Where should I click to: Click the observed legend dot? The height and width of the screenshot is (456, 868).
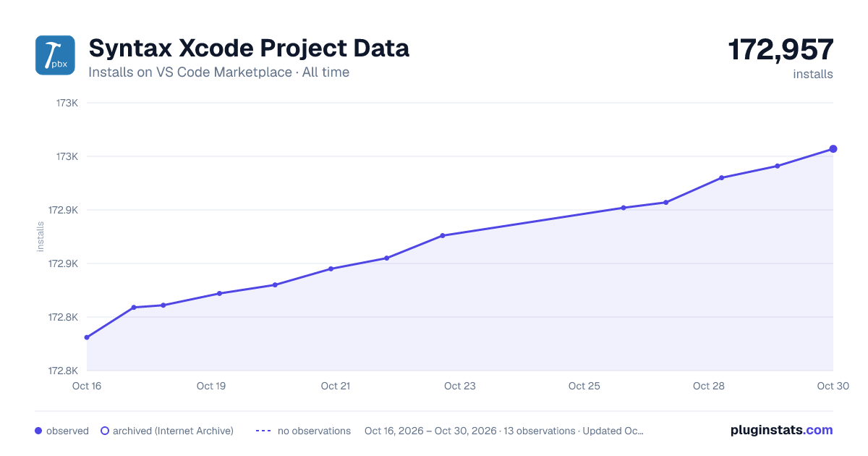coord(38,431)
